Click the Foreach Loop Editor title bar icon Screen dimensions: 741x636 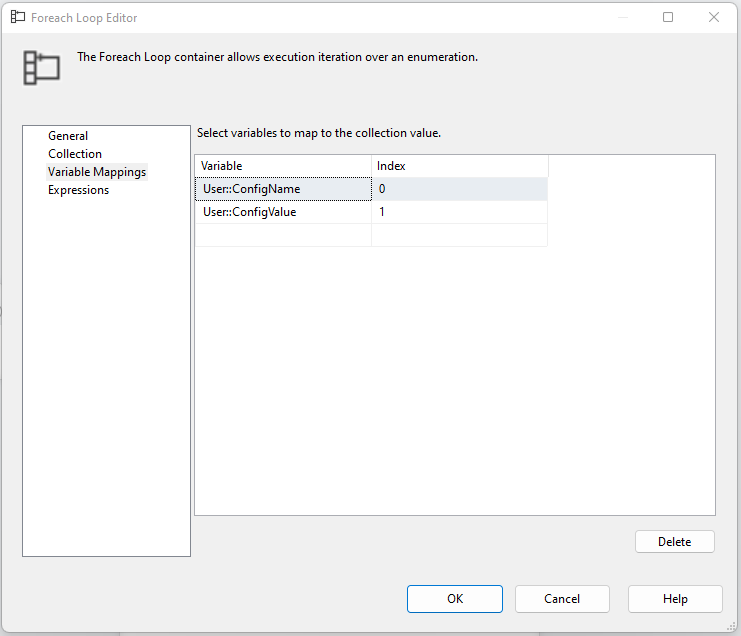[x=18, y=17]
